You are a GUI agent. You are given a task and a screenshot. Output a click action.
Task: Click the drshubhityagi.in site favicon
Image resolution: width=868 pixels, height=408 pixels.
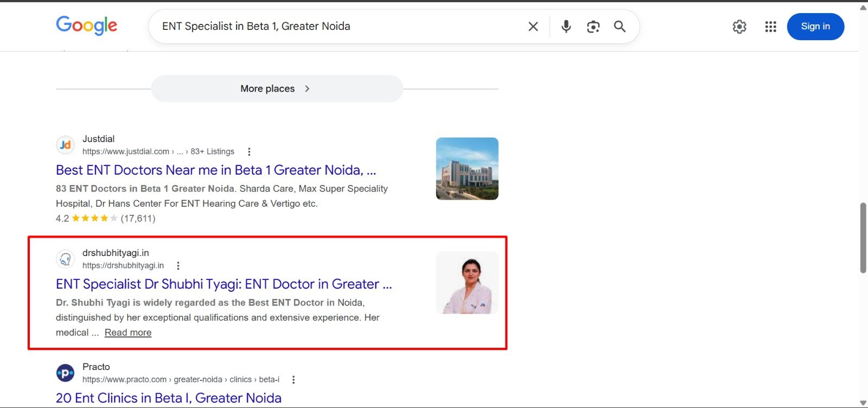coord(66,259)
